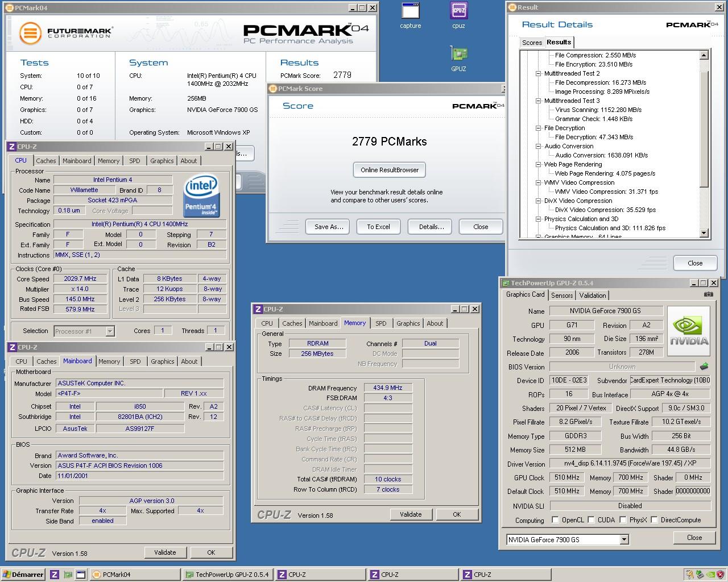Click the BIOS save icon in GPU-Z
Screen dimensions: 728x582
(704, 367)
